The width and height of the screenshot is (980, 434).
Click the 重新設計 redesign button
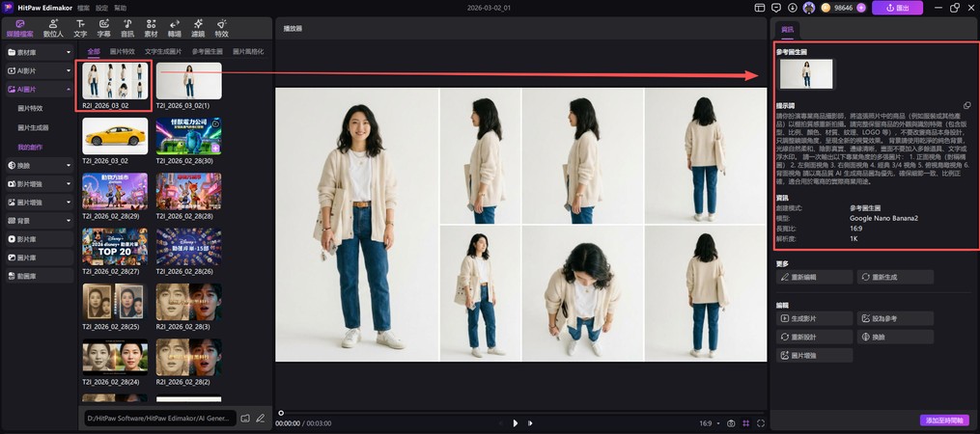(x=814, y=337)
